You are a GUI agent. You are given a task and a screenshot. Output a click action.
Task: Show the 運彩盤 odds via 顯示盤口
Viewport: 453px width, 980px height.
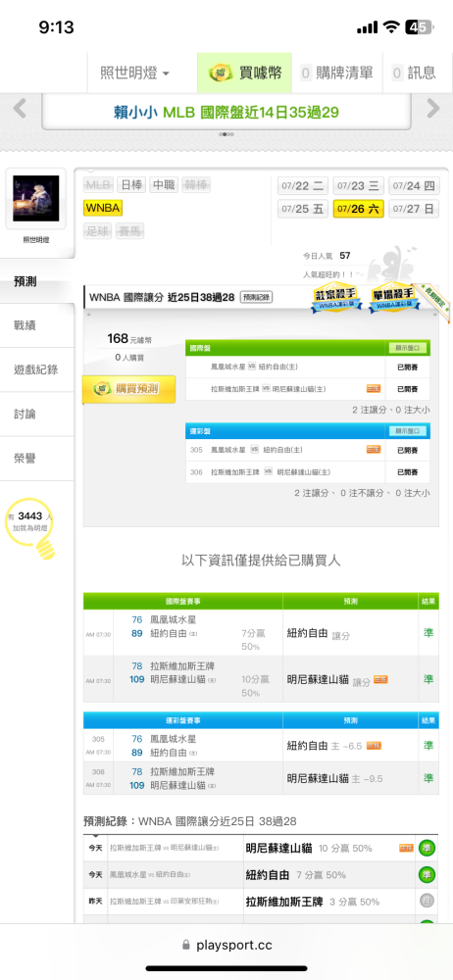[x=407, y=431]
